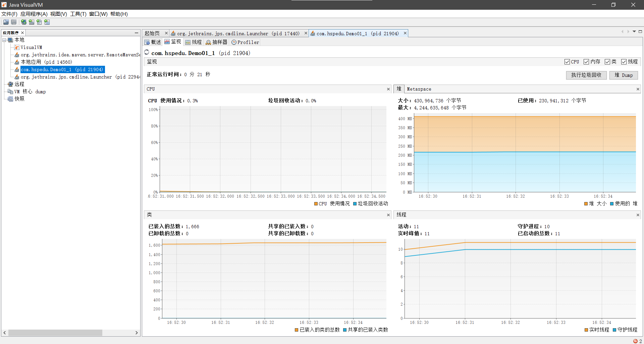Image resolution: width=644 pixels, height=344 pixels.
Task: Click the RemoteMavenServer Java icon
Action: [17, 55]
